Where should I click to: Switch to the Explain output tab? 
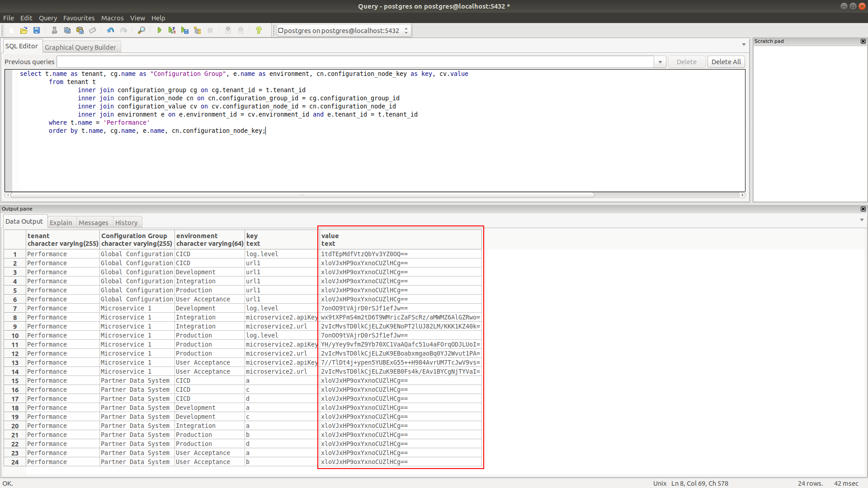point(61,222)
